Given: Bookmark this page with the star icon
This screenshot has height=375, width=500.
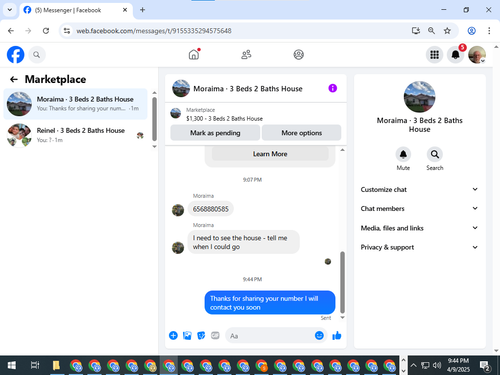Looking at the screenshot, I should [x=447, y=31].
